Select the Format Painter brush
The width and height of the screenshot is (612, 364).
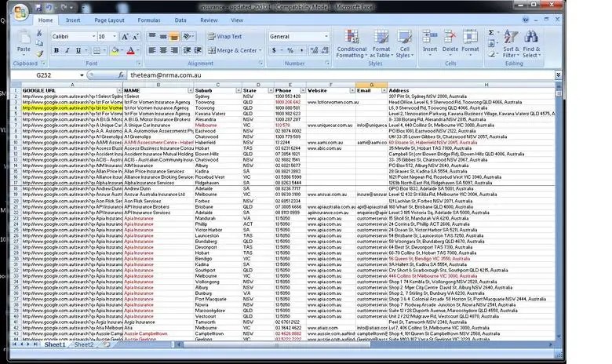(x=39, y=54)
